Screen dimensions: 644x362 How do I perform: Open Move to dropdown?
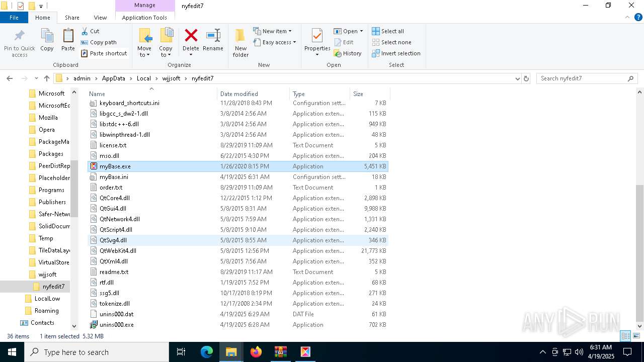[x=144, y=52]
